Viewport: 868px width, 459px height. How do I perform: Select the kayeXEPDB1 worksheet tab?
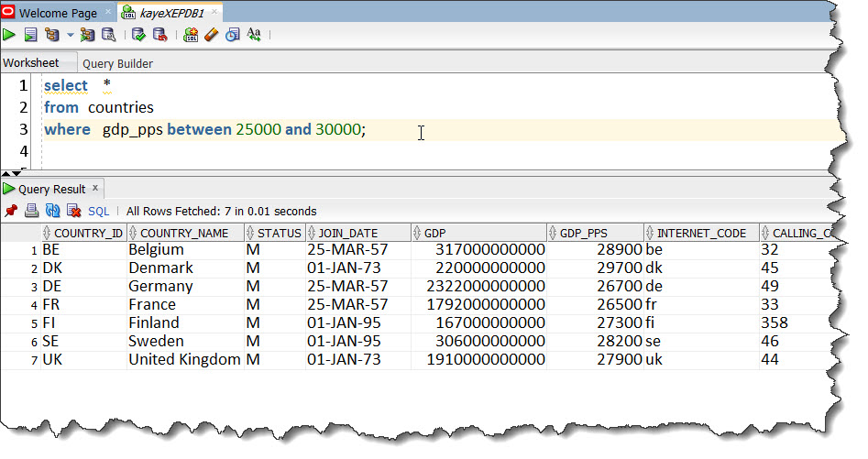[171, 13]
